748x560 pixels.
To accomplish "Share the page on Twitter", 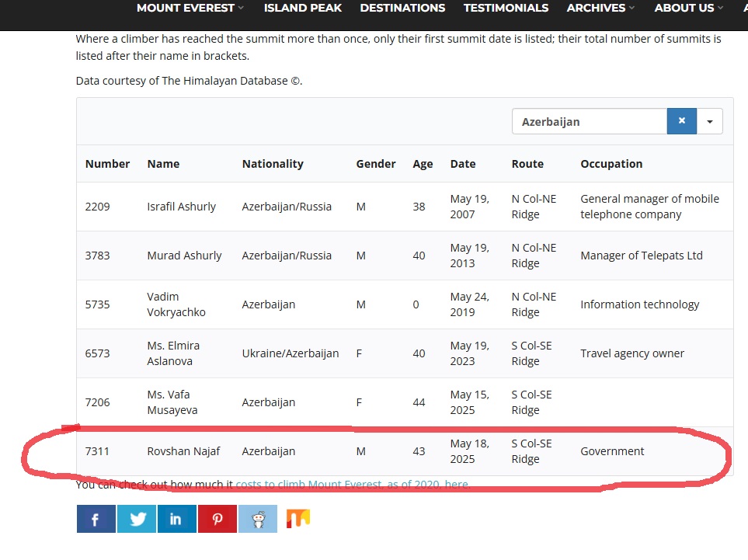I will click(137, 519).
